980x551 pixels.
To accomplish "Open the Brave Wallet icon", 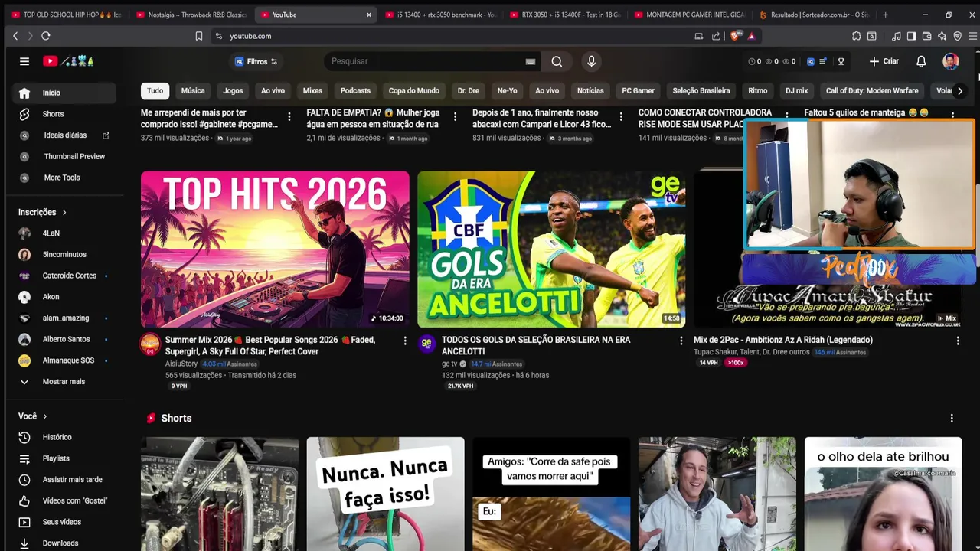I will 926,36.
